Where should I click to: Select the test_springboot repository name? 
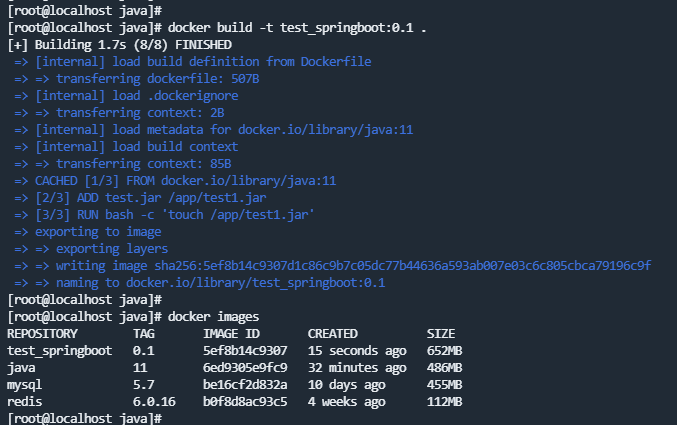coord(60,351)
